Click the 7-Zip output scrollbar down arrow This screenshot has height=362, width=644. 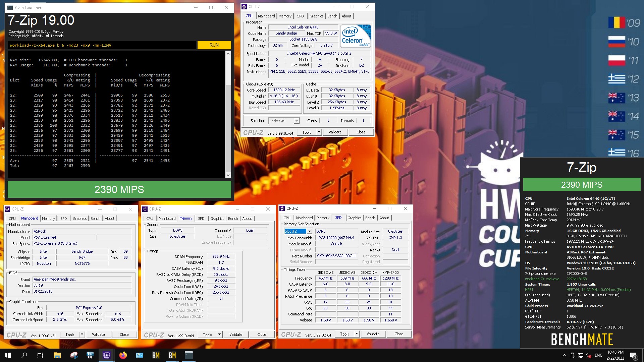pyautogui.click(x=228, y=175)
